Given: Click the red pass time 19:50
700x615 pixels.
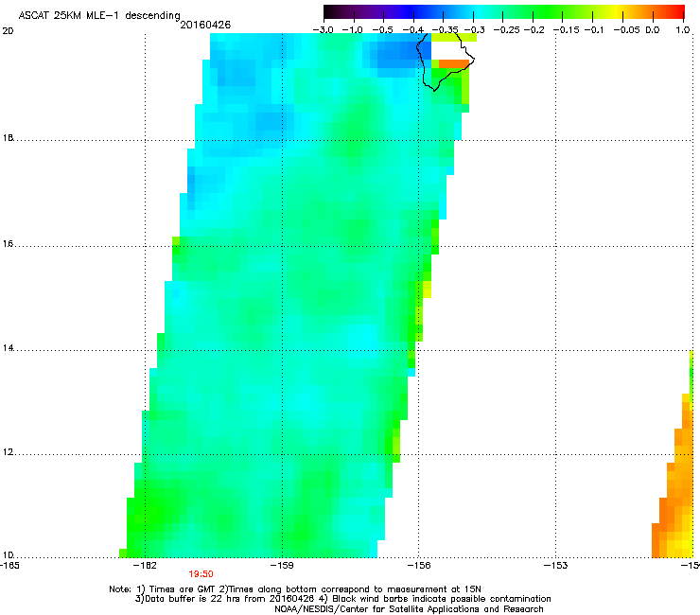Looking at the screenshot, I should pos(201,574).
